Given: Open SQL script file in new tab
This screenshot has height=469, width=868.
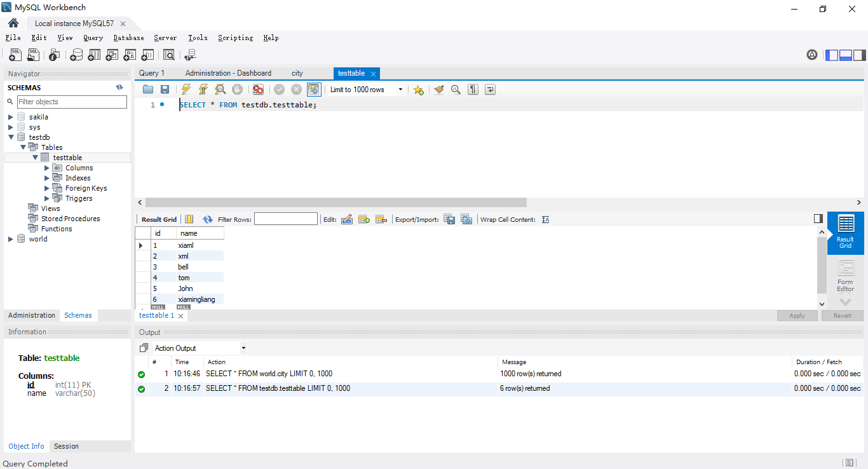Looking at the screenshot, I should point(32,55).
